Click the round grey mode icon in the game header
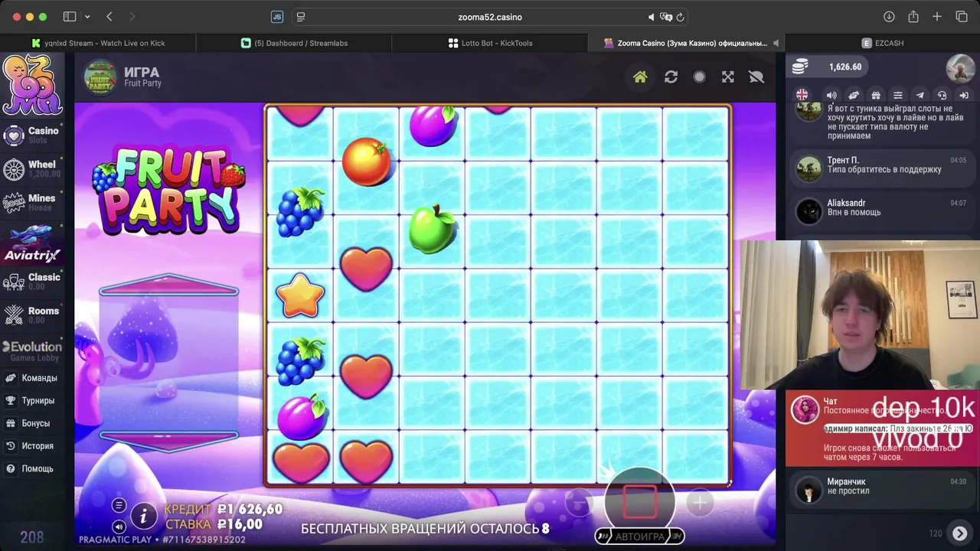The height and width of the screenshot is (551, 980). tap(699, 77)
